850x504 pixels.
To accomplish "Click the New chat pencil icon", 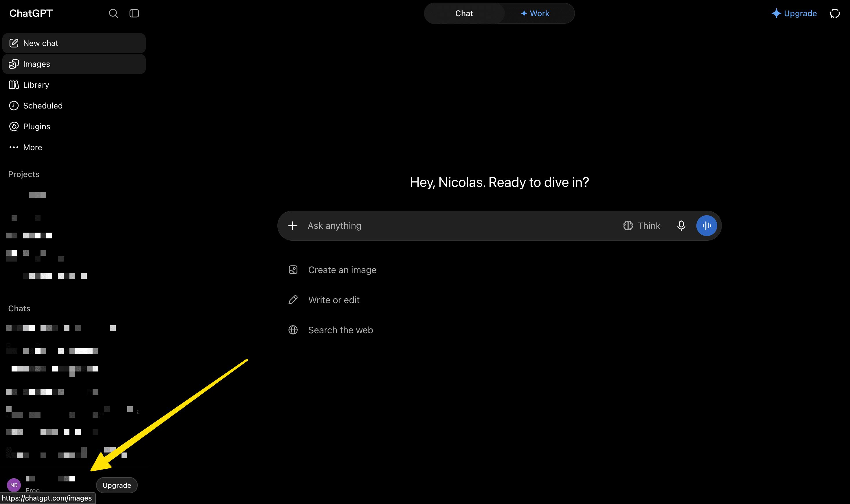I will [x=14, y=43].
